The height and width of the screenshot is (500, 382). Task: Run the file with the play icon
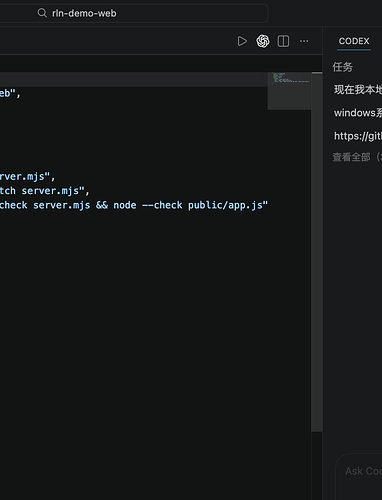242,41
